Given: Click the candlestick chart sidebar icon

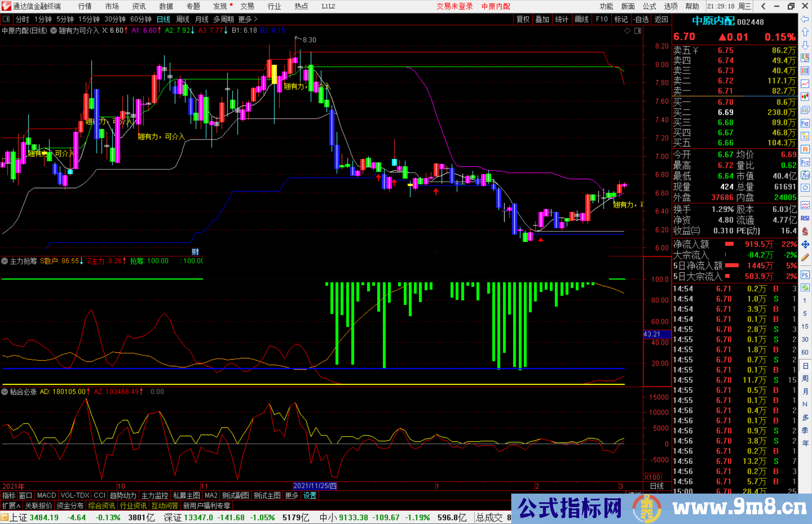Looking at the screenshot, I should pos(805,97).
